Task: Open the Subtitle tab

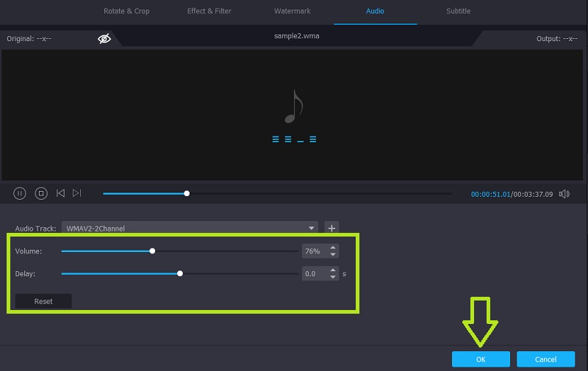Action: [458, 11]
